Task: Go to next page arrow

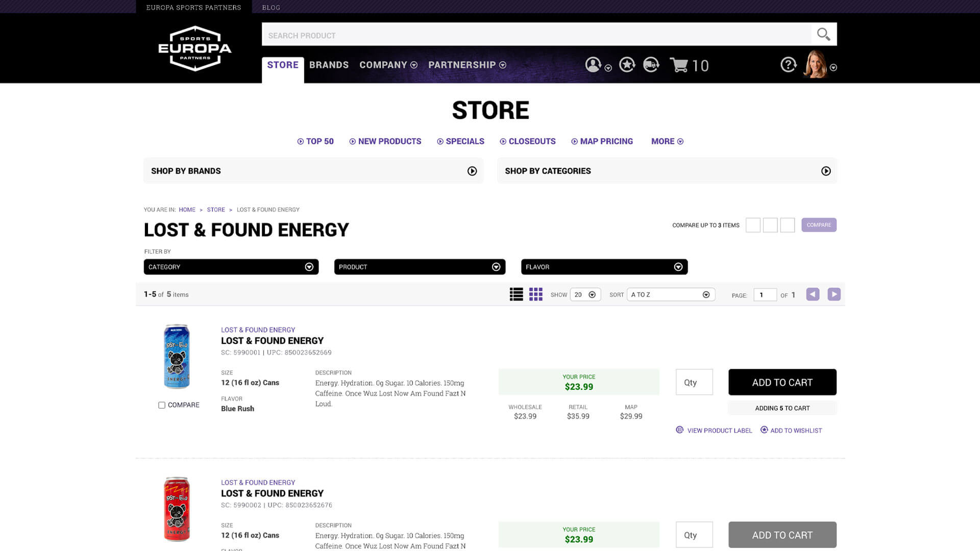Action: pyautogui.click(x=834, y=294)
